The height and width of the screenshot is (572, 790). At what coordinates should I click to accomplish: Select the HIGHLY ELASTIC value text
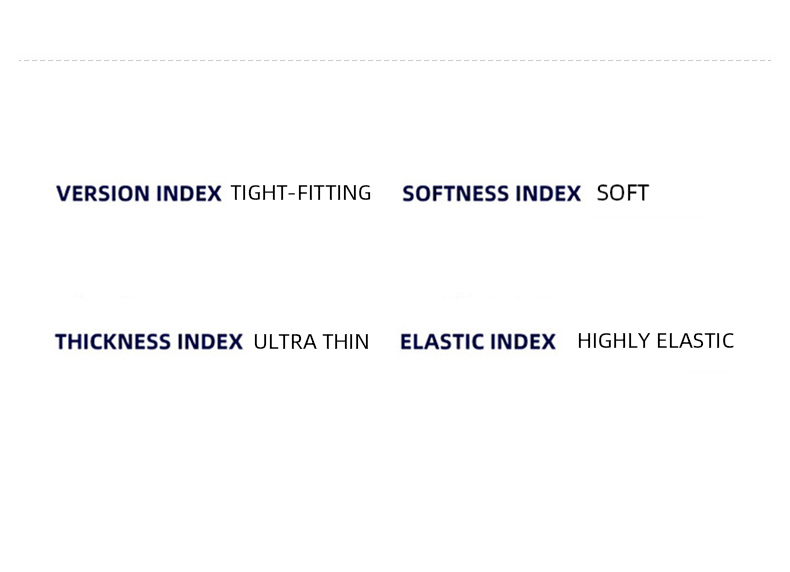655,341
